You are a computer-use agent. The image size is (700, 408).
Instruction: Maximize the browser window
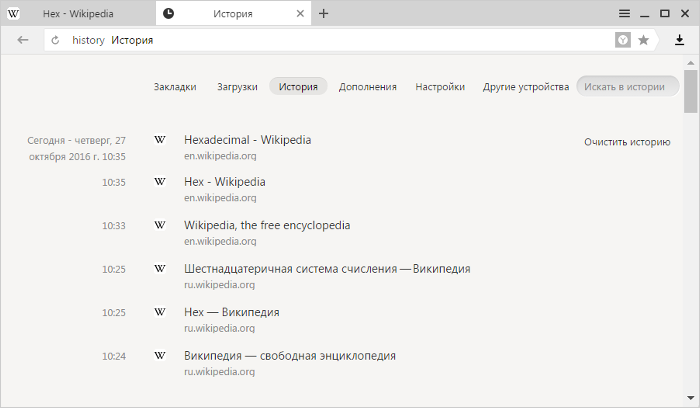[x=665, y=13]
